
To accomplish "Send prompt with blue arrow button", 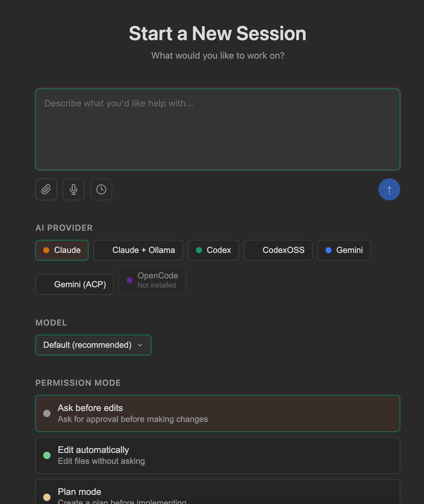I will 389,189.
